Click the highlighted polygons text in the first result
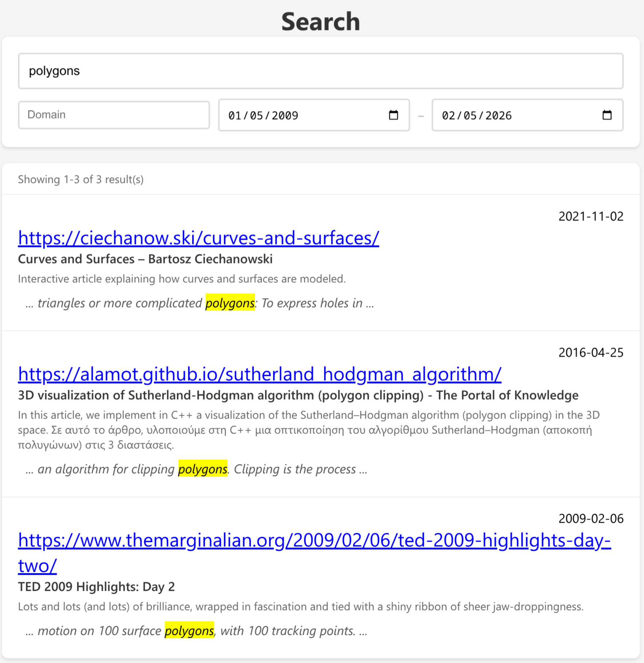The width and height of the screenshot is (644, 663). 230,303
